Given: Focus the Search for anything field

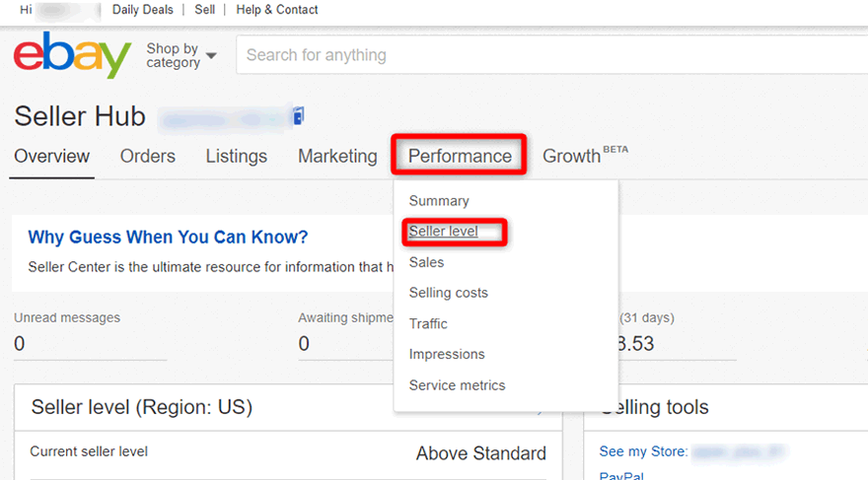Looking at the screenshot, I should [552, 55].
